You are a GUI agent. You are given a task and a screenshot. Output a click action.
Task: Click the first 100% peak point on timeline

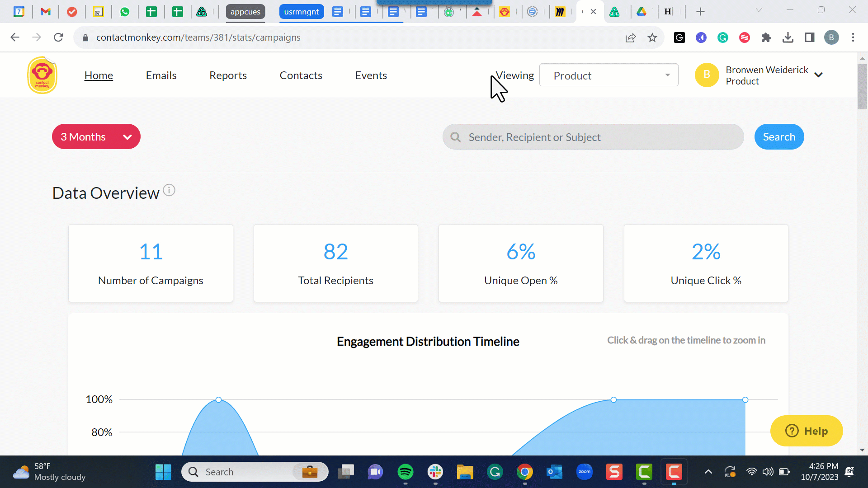pos(218,400)
